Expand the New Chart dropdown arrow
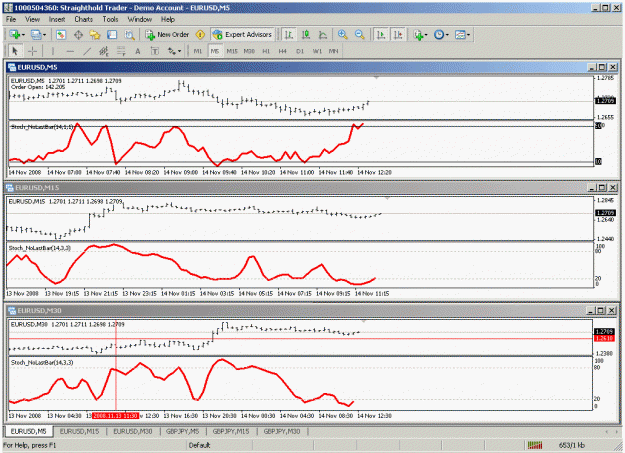This screenshot has height=453, width=625. point(24,35)
